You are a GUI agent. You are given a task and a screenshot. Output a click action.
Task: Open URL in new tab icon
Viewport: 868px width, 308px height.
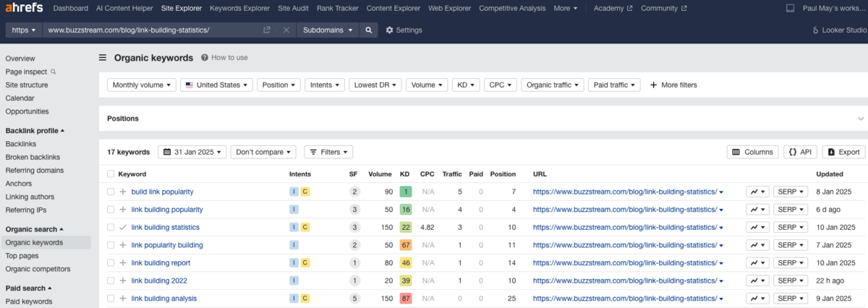tap(267, 30)
